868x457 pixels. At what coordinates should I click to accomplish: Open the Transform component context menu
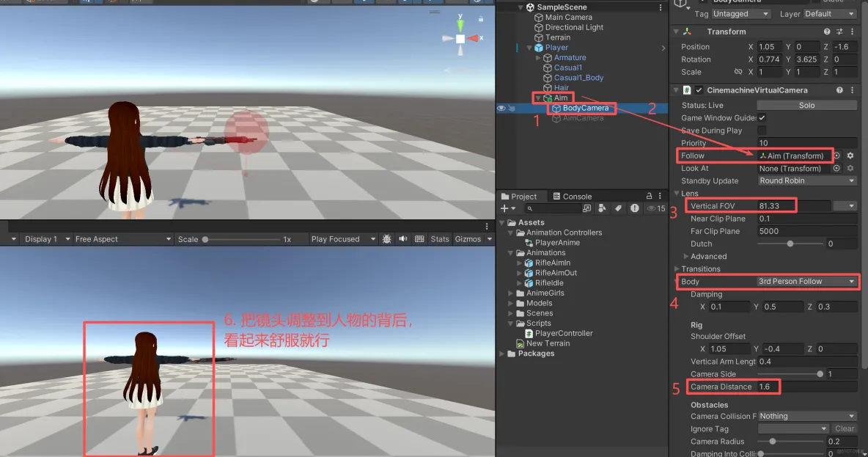[854, 32]
